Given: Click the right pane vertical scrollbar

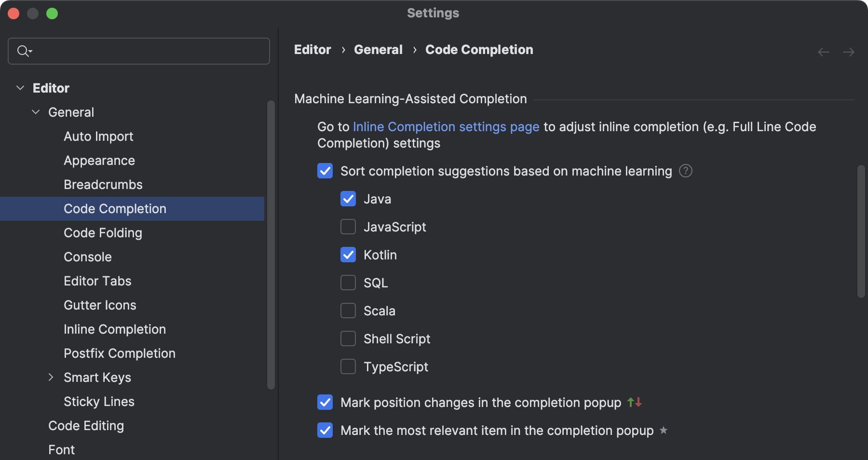Looking at the screenshot, I should point(861,231).
